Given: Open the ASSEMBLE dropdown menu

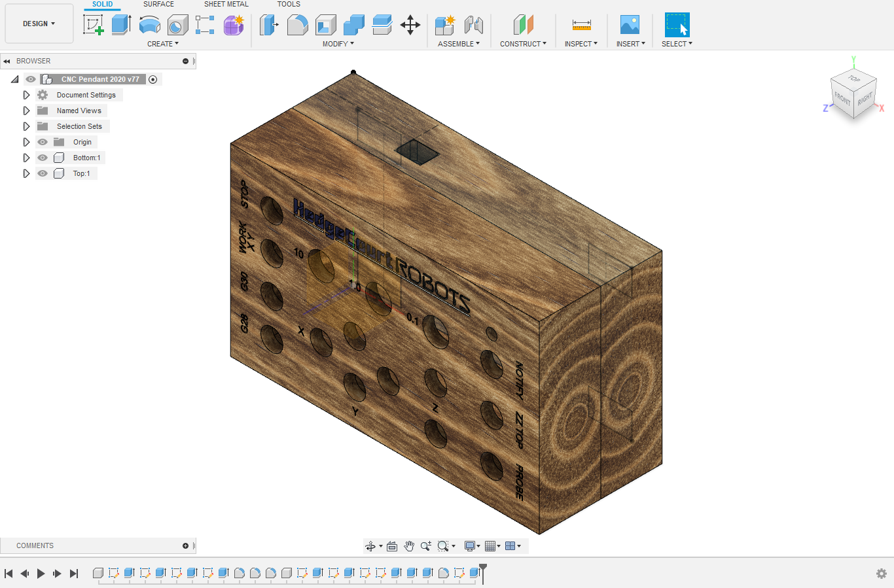Looking at the screenshot, I should (x=459, y=44).
